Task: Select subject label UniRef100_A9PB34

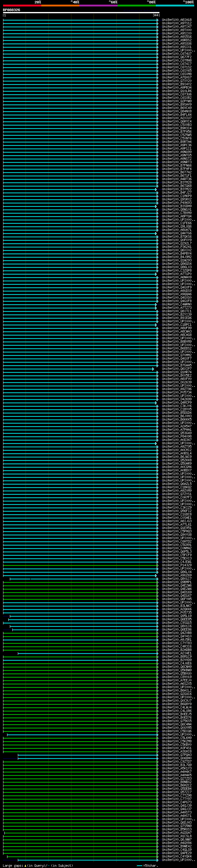Action: click(x=176, y=88)
